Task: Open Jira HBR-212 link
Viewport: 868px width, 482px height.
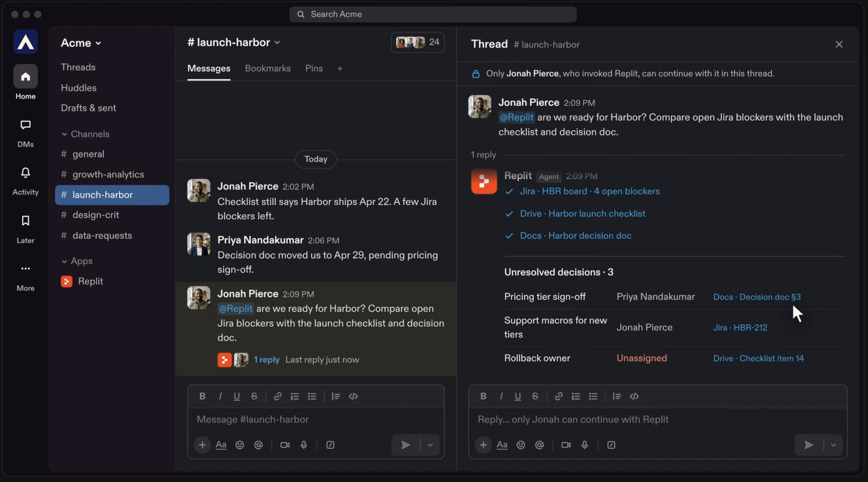Action: pos(740,328)
